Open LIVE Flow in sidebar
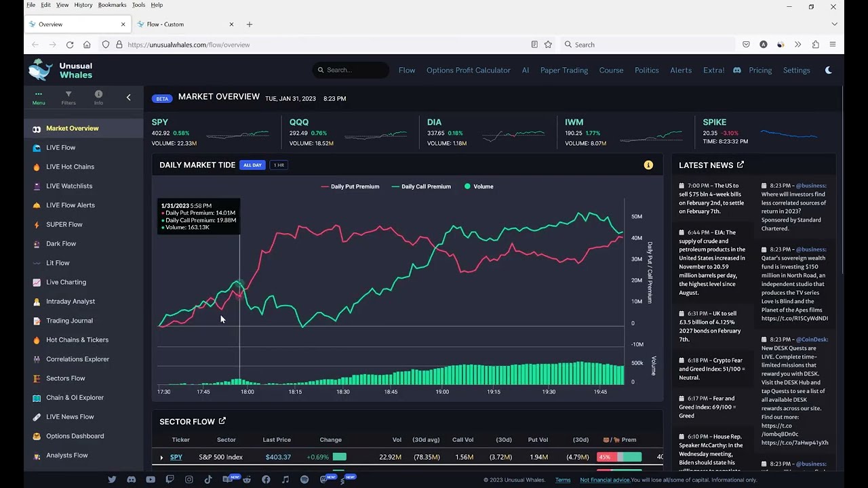 tap(83, 147)
